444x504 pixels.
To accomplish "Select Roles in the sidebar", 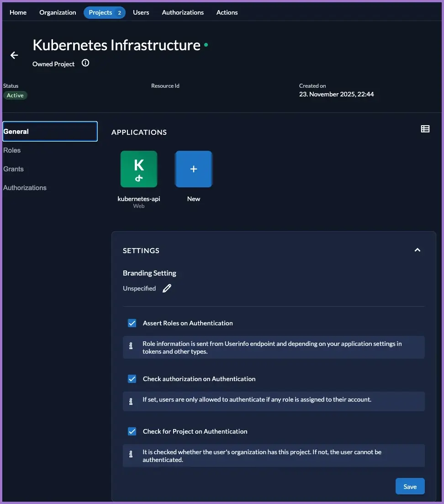I will coord(12,150).
